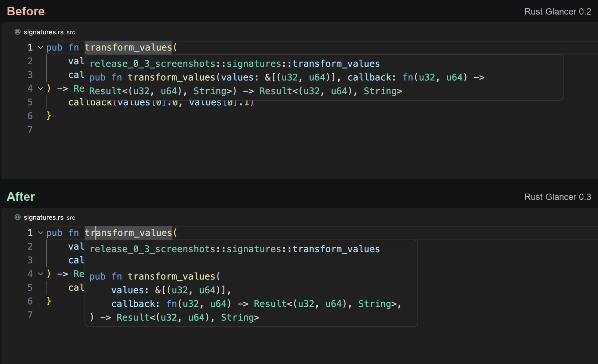Click 'Rust Glancer 0.3' label

tap(558, 197)
